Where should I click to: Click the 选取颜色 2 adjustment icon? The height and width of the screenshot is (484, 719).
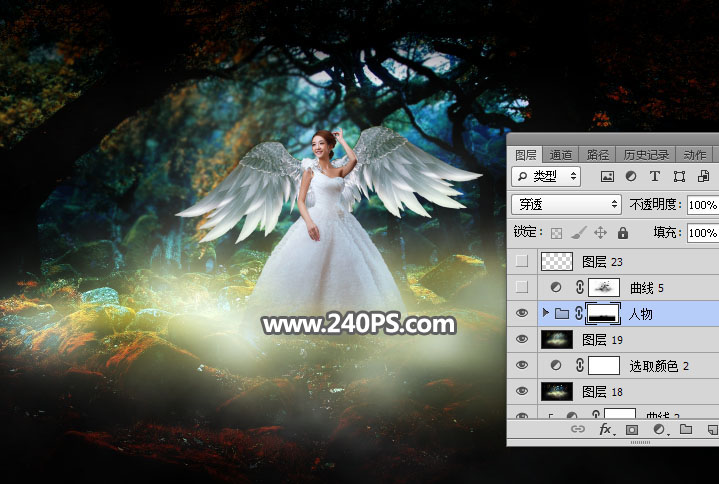(556, 366)
